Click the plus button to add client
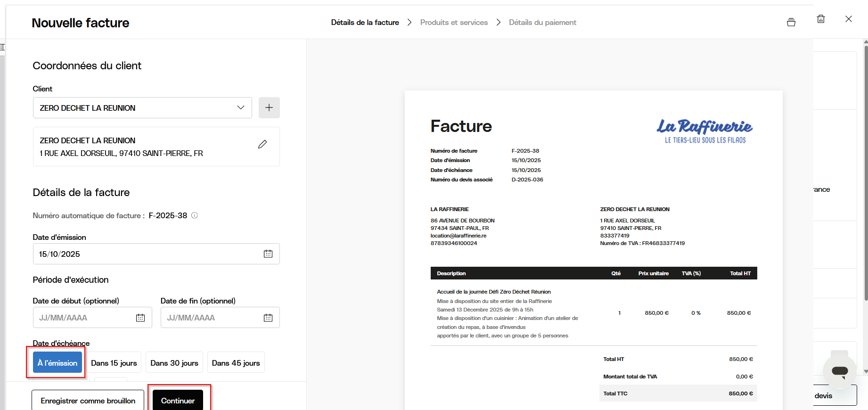The height and width of the screenshot is (410, 868). (269, 108)
